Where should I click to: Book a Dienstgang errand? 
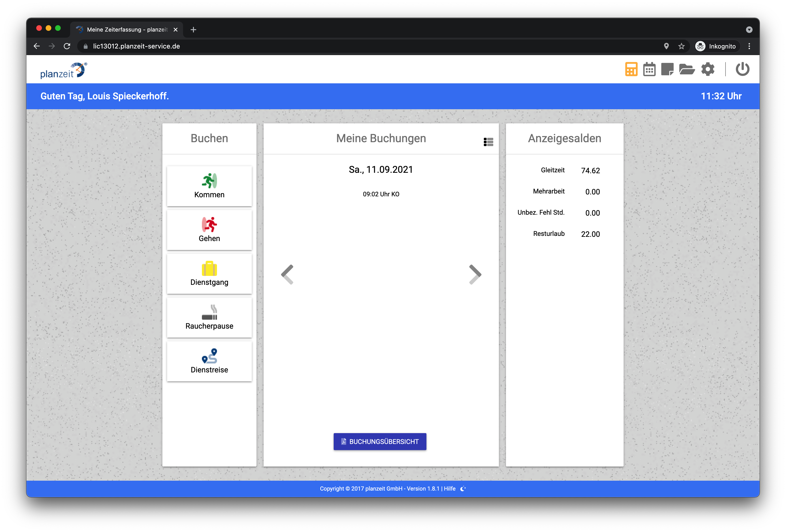pyautogui.click(x=209, y=274)
